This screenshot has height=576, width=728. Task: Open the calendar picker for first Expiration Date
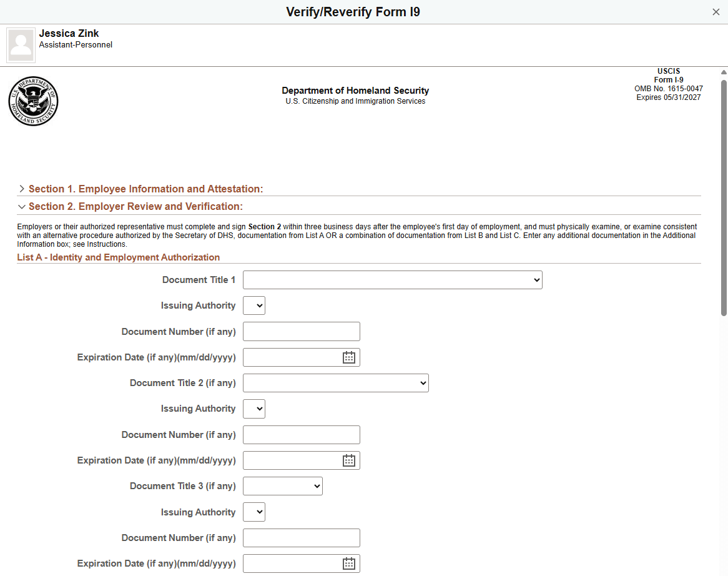coord(348,357)
